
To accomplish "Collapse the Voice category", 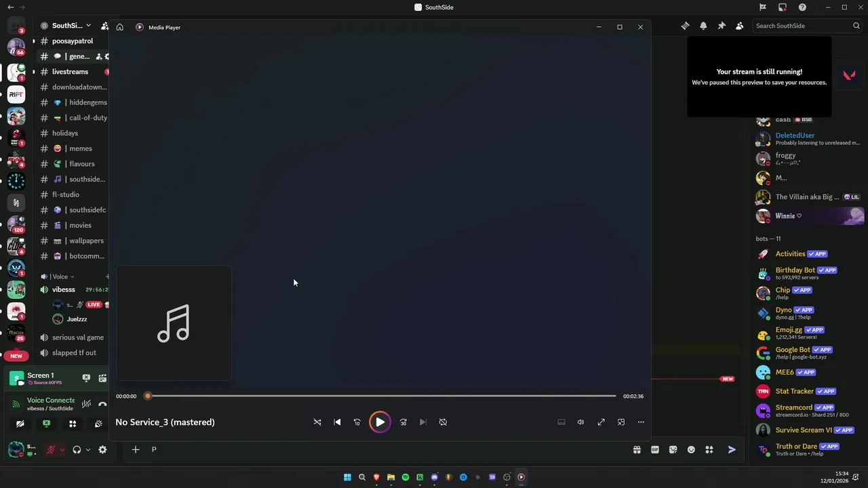I will [x=58, y=277].
